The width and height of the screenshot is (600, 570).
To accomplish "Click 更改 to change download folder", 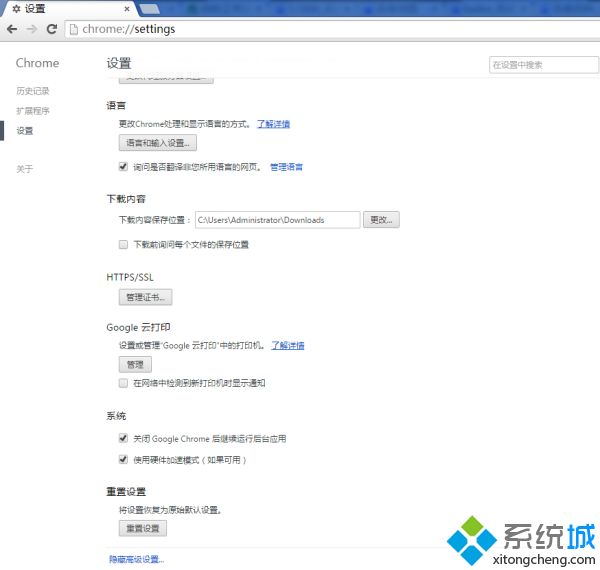I will 381,220.
